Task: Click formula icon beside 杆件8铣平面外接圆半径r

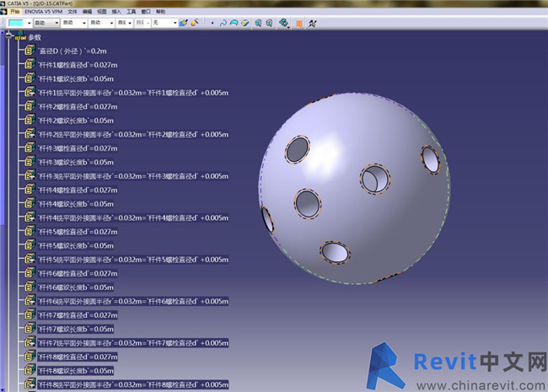Action: (x=30, y=384)
